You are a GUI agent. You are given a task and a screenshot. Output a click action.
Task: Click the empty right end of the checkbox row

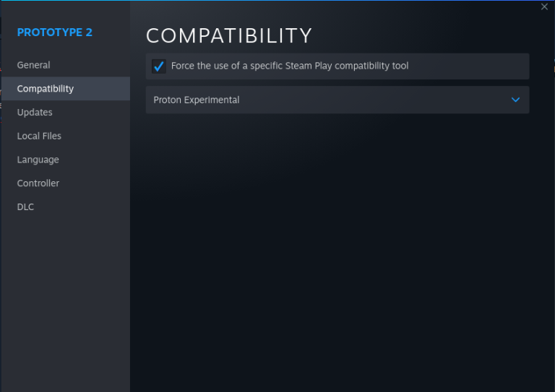tap(477, 66)
